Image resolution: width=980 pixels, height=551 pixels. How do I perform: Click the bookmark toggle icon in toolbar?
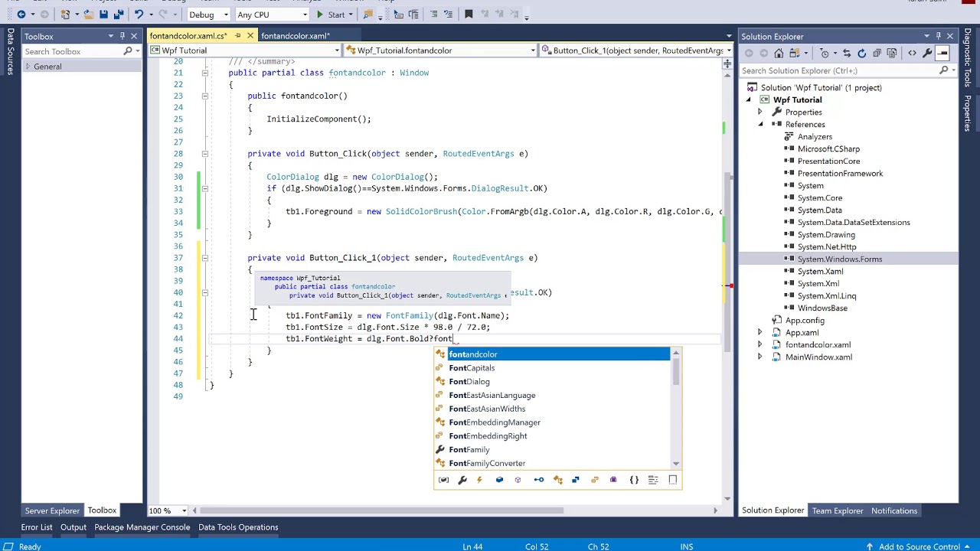point(469,15)
